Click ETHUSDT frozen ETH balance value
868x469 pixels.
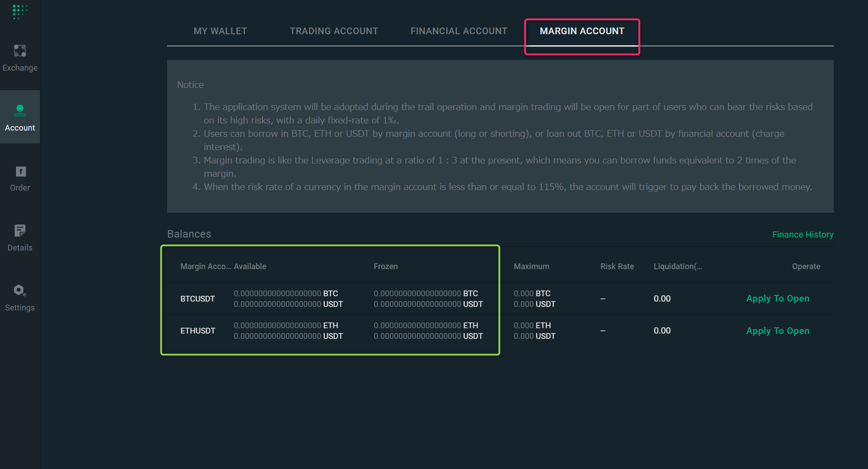[x=426, y=326]
